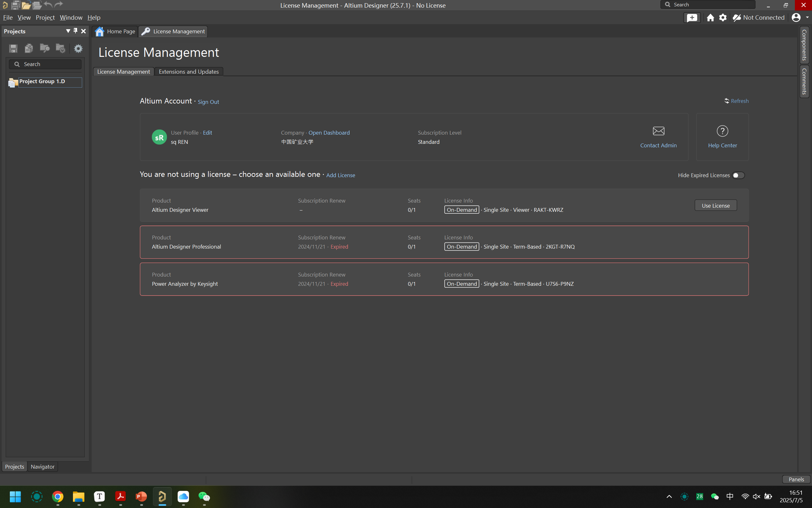Close the Projects panel
The image size is (812, 508).
pyautogui.click(x=83, y=31)
